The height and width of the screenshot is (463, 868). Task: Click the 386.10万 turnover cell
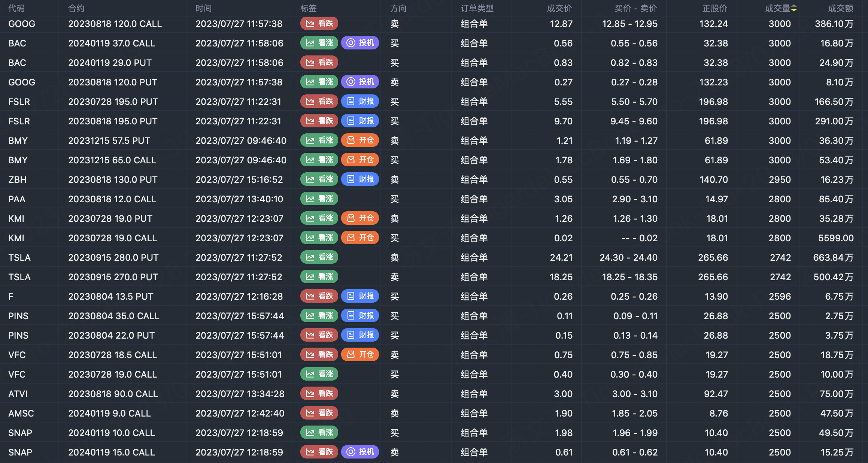click(834, 24)
